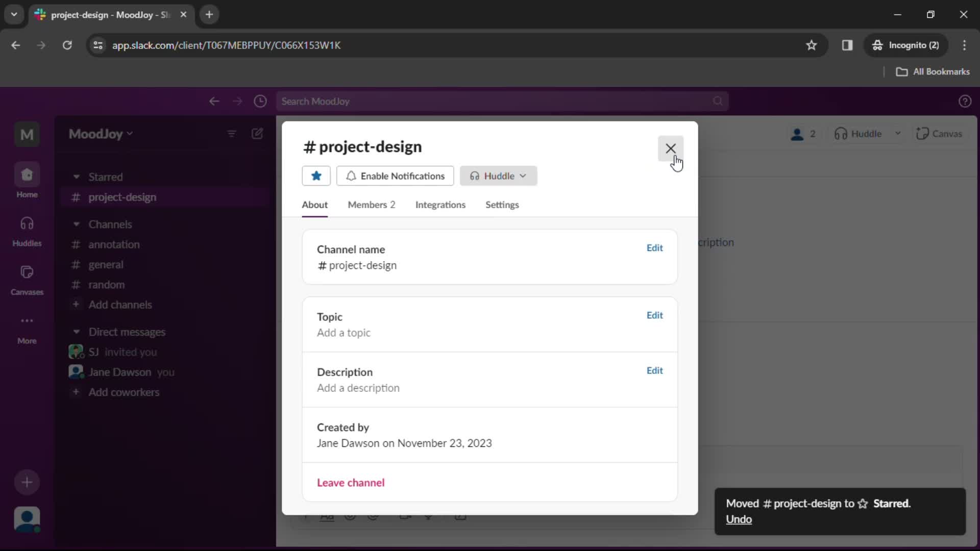980x551 pixels.
Task: Click the Search MoodJoy field
Action: coord(502,101)
